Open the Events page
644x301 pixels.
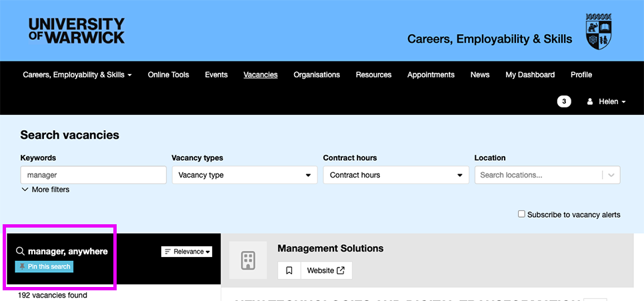click(x=216, y=75)
